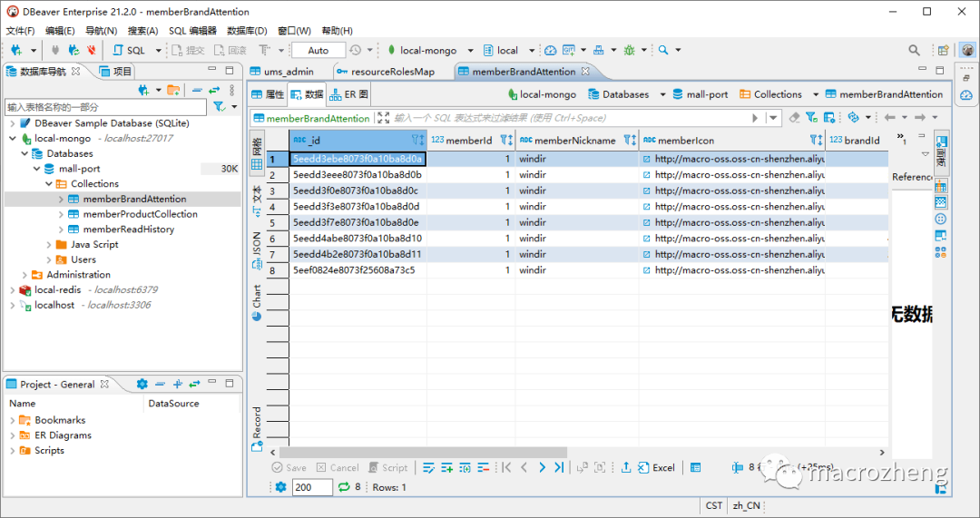Open the SQL editor from the toolbar
The image size is (980, 518).
pos(129,51)
